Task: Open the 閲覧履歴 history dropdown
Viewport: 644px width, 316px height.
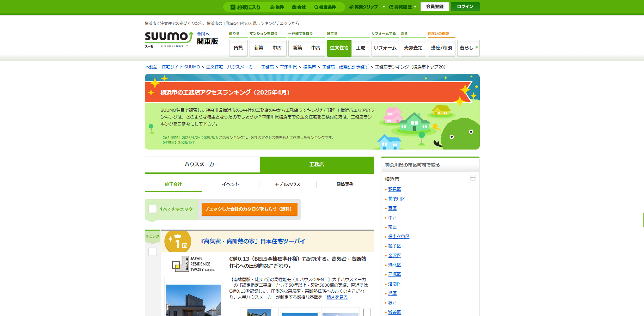Action: [403, 7]
